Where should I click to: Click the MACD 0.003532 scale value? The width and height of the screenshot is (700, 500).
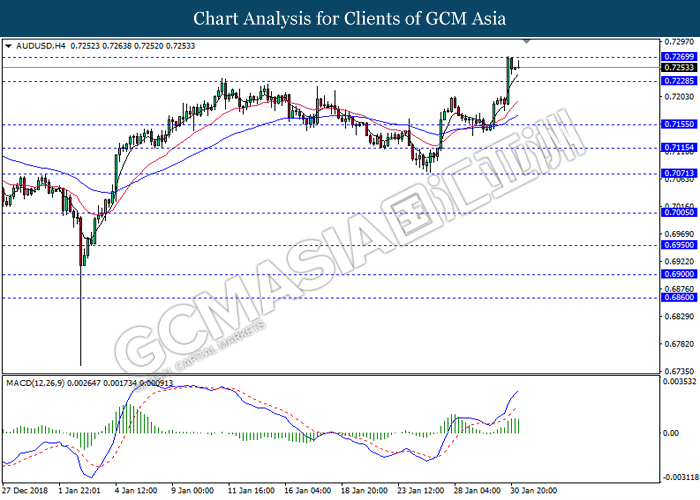(680, 381)
